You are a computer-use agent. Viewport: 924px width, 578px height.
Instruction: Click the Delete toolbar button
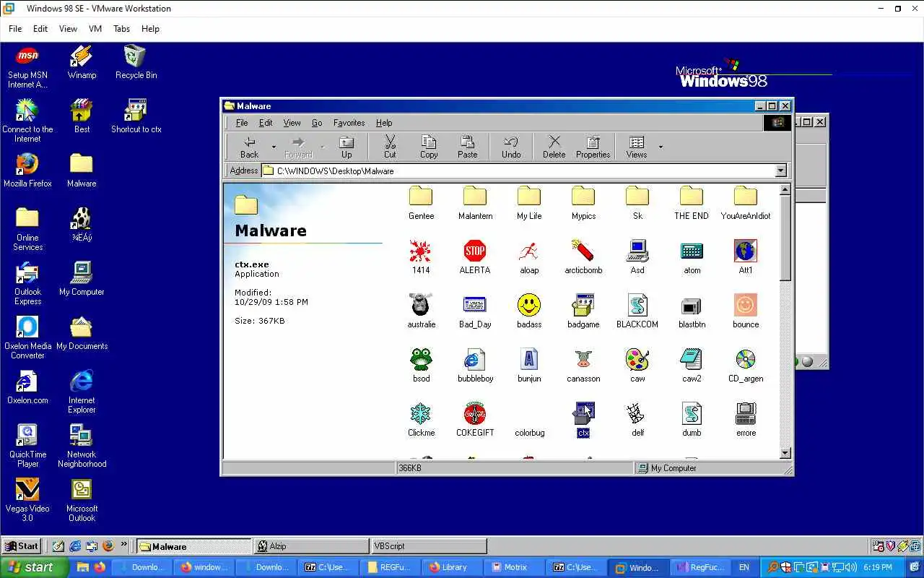pos(554,147)
